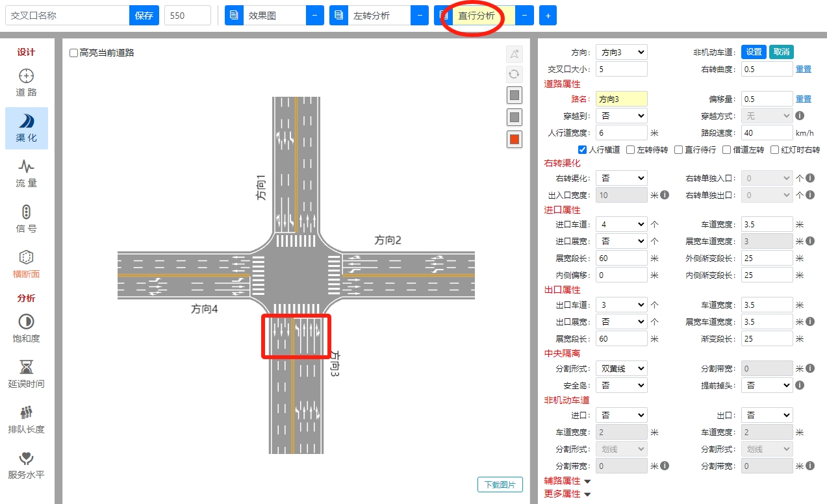Open the 非机动车道 出口 dropdown

click(x=767, y=415)
